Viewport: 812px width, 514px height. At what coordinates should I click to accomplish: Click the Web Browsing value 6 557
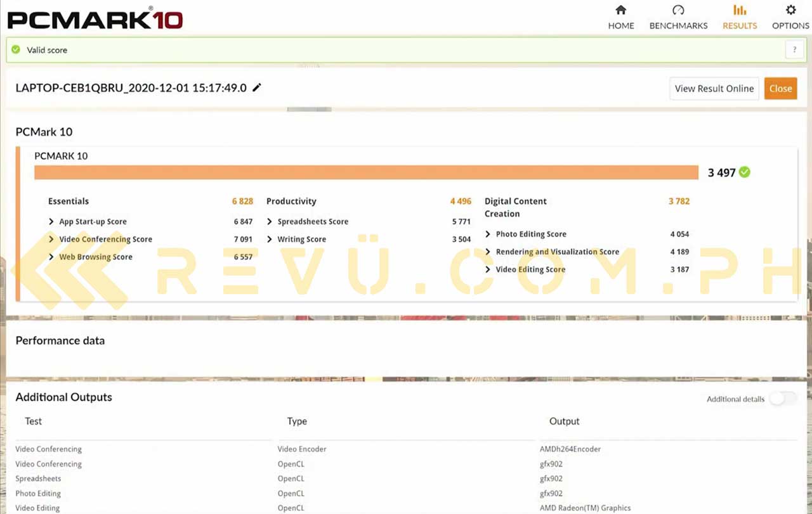pos(243,257)
